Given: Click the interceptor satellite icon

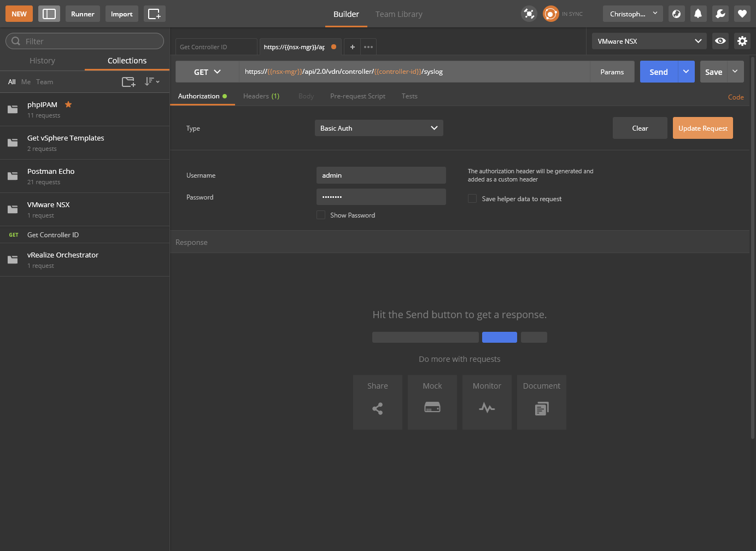Looking at the screenshot, I should coord(529,14).
